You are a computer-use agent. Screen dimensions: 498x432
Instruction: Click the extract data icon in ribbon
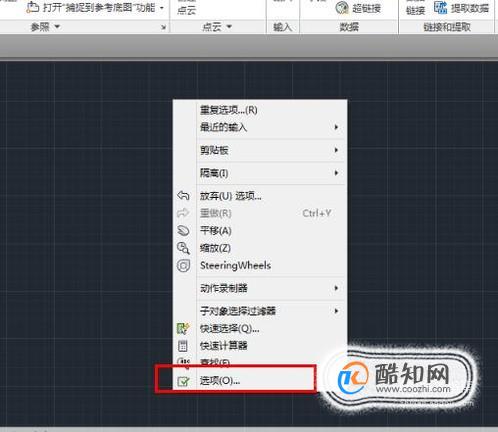[441, 7]
